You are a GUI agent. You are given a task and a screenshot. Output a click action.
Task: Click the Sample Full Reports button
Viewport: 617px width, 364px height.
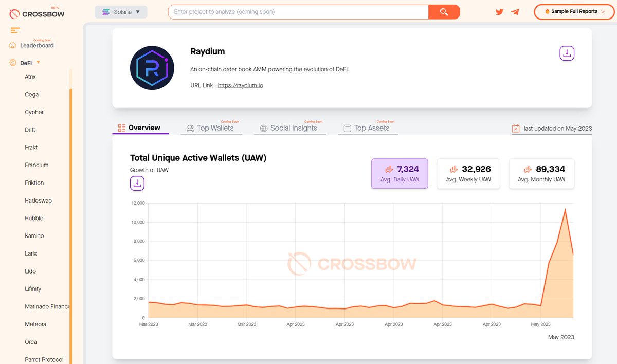[573, 11]
